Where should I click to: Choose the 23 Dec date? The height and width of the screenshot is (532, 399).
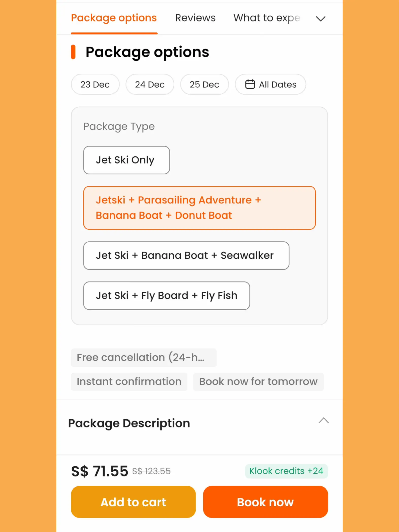[x=95, y=84]
